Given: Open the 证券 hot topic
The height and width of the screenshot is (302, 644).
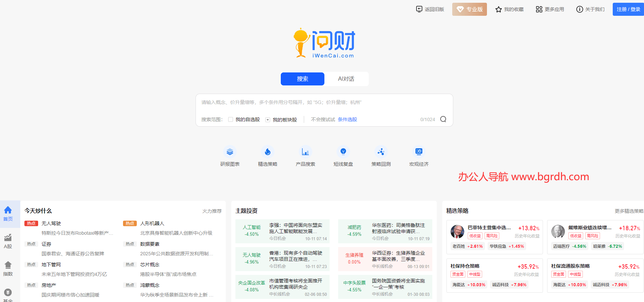Looking at the screenshot, I should tap(46, 244).
